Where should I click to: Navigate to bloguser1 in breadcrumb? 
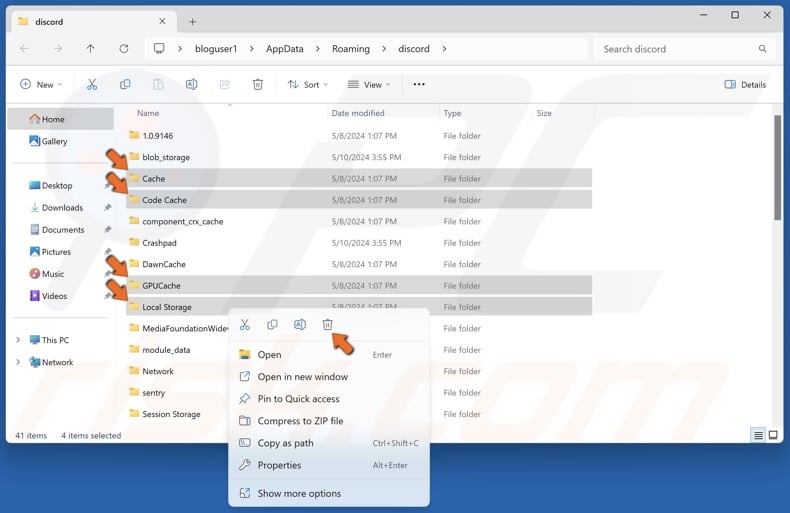point(216,49)
